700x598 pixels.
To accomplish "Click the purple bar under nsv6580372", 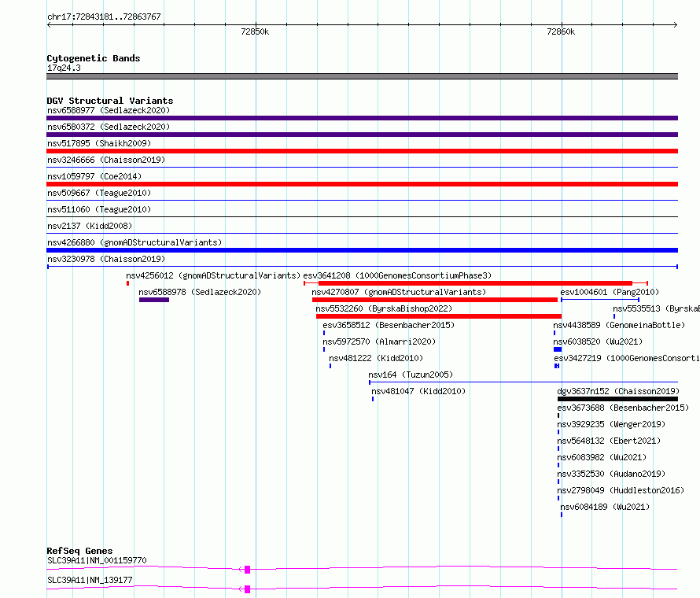I will pyautogui.click(x=362, y=135).
